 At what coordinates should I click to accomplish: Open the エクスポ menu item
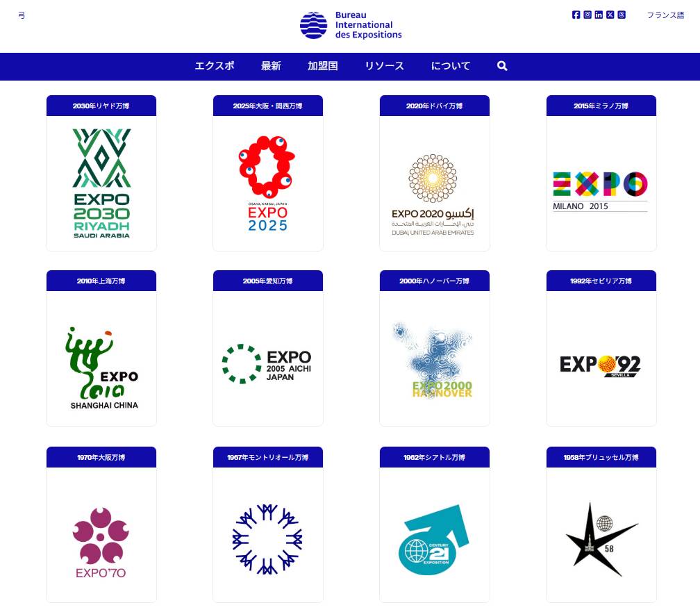point(215,66)
